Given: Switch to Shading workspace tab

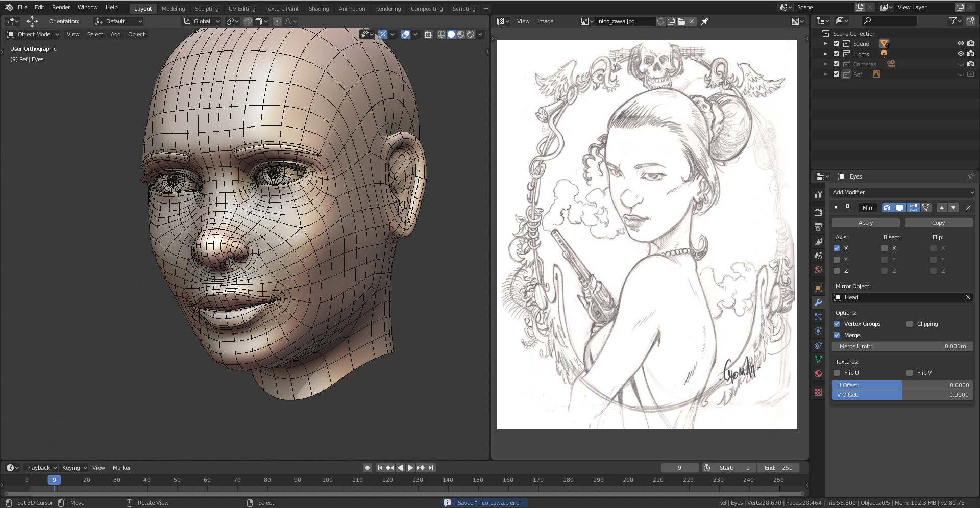Looking at the screenshot, I should 318,9.
